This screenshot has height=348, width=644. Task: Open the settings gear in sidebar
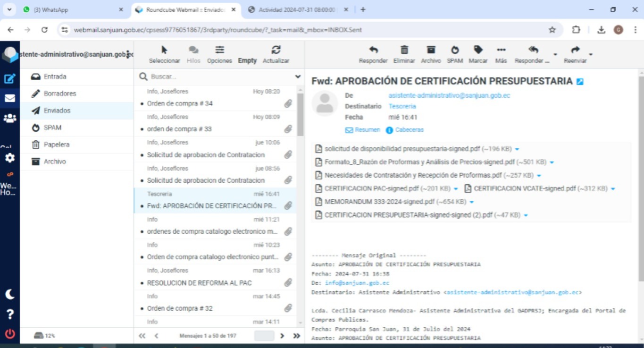coord(10,158)
